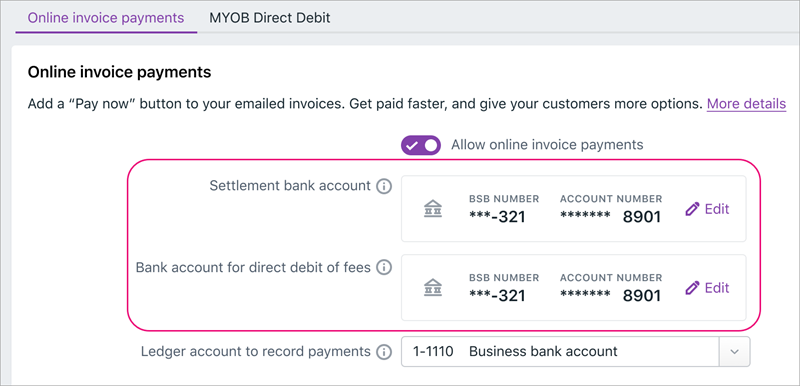Image resolution: width=800 pixels, height=386 pixels.
Task: Click the pencil Edit icon for direct debit fees account
Action: click(x=692, y=288)
